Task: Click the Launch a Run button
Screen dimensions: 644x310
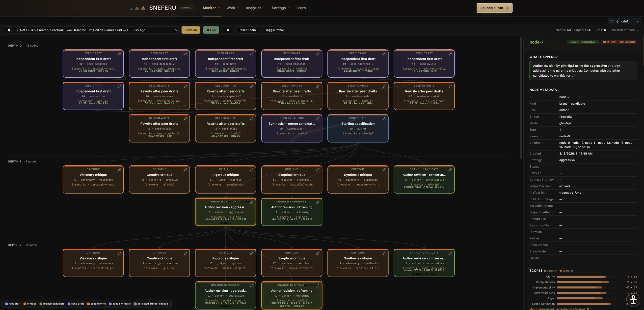Action: pyautogui.click(x=494, y=8)
